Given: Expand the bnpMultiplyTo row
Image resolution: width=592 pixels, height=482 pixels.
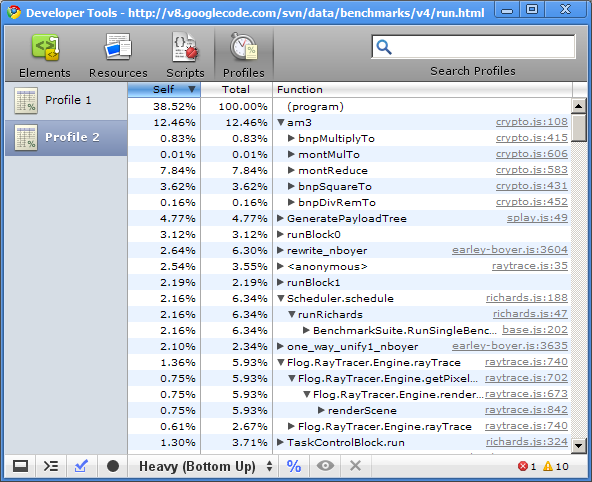Looking at the screenshot, I should 291,138.
